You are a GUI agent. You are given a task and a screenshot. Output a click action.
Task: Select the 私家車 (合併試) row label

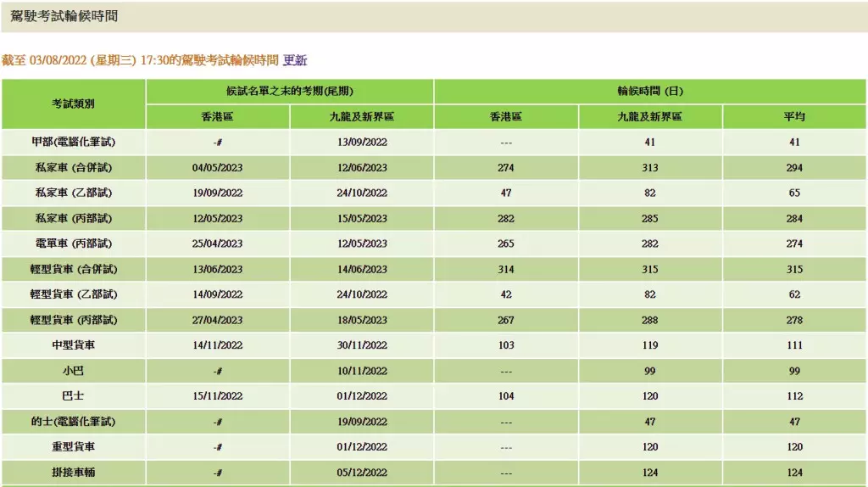click(x=73, y=167)
